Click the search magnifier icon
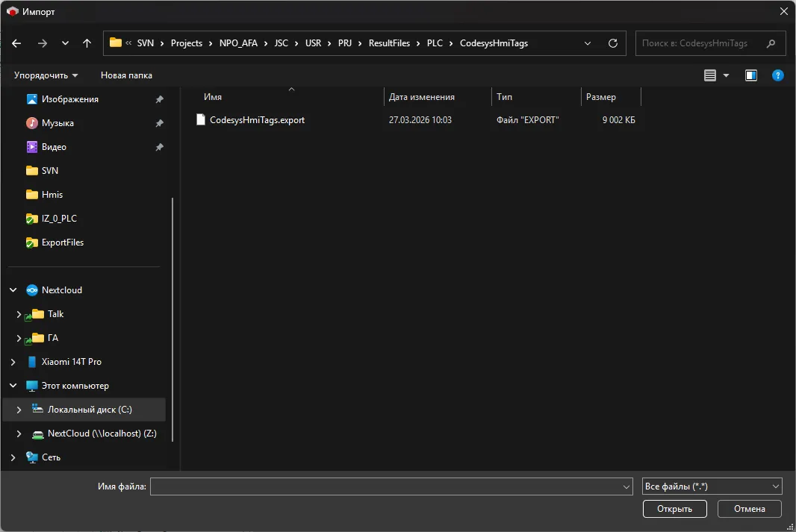This screenshot has width=796, height=532. [771, 43]
